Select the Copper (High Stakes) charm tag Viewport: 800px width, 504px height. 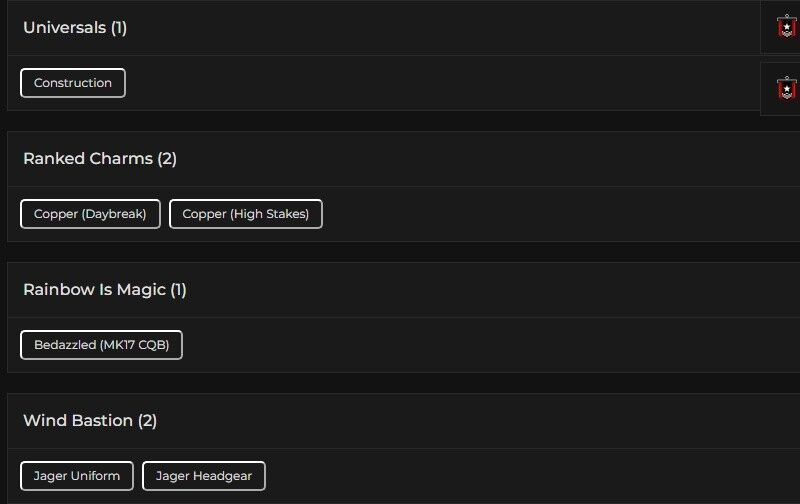246,214
